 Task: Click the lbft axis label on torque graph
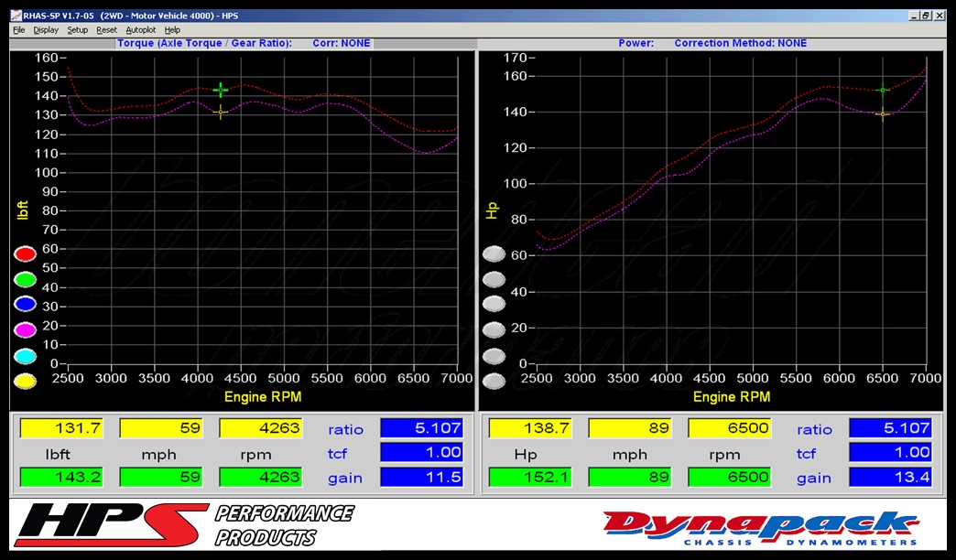pyautogui.click(x=23, y=210)
